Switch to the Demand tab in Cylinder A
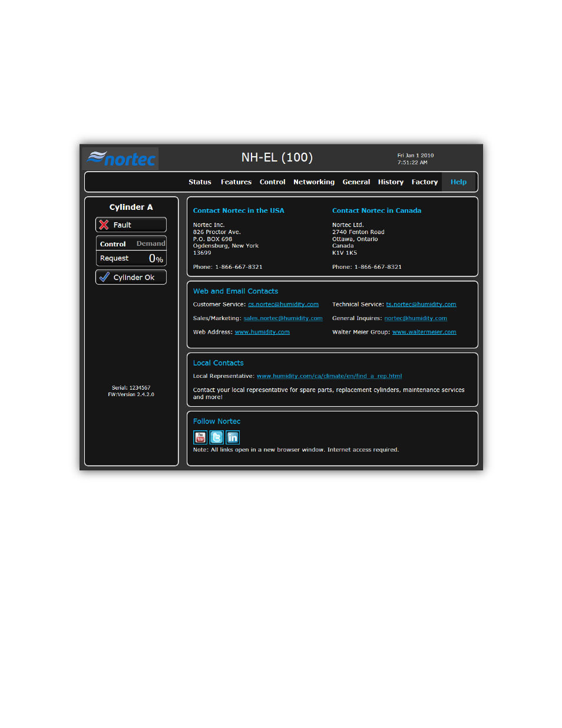Viewport: 562px width, 728px height. click(151, 243)
